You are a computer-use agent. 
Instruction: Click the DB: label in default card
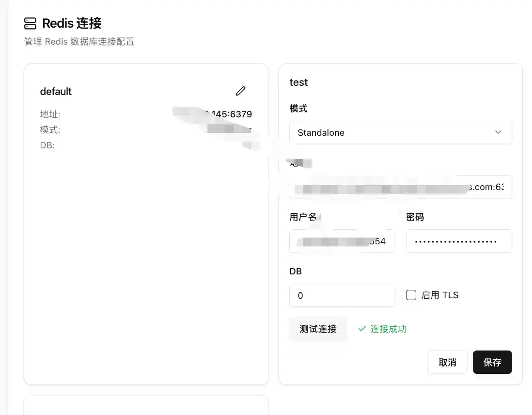click(47, 145)
